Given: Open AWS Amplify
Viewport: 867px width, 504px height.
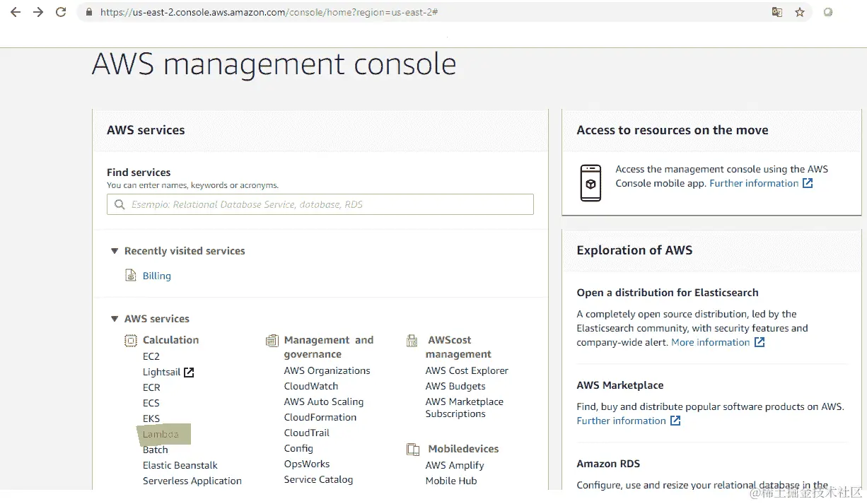Looking at the screenshot, I should (455, 465).
